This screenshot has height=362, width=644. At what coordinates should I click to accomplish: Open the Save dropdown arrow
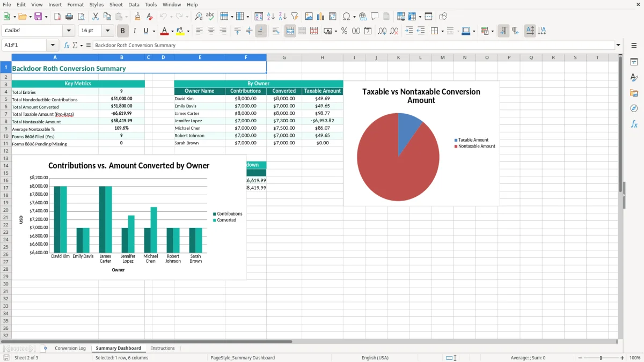pyautogui.click(x=46, y=17)
